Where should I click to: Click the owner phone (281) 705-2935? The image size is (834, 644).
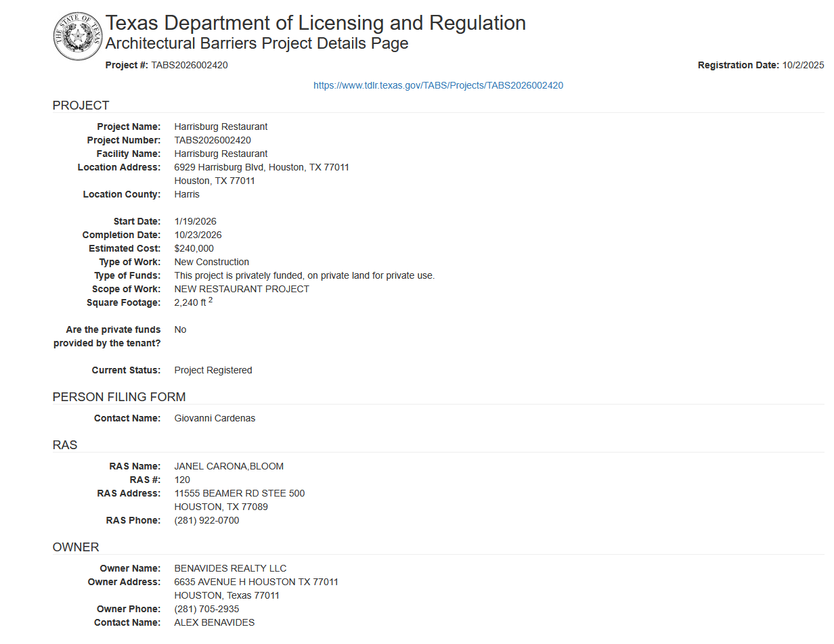point(207,609)
